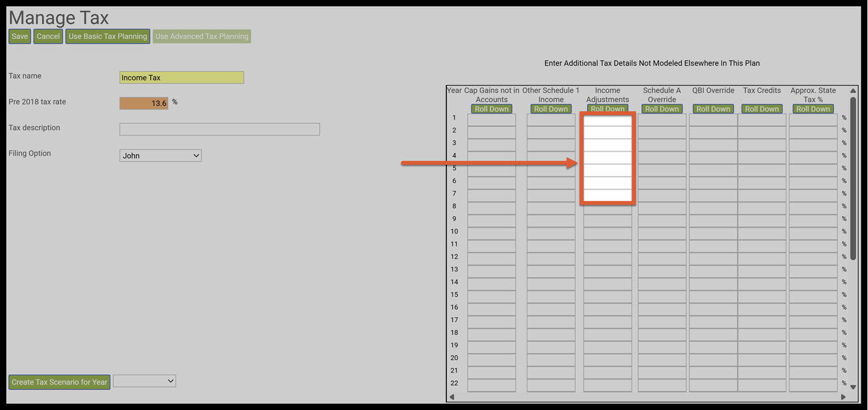The width and height of the screenshot is (868, 410).
Task: Click year 1 QBI Override cell
Action: pyautogui.click(x=713, y=120)
